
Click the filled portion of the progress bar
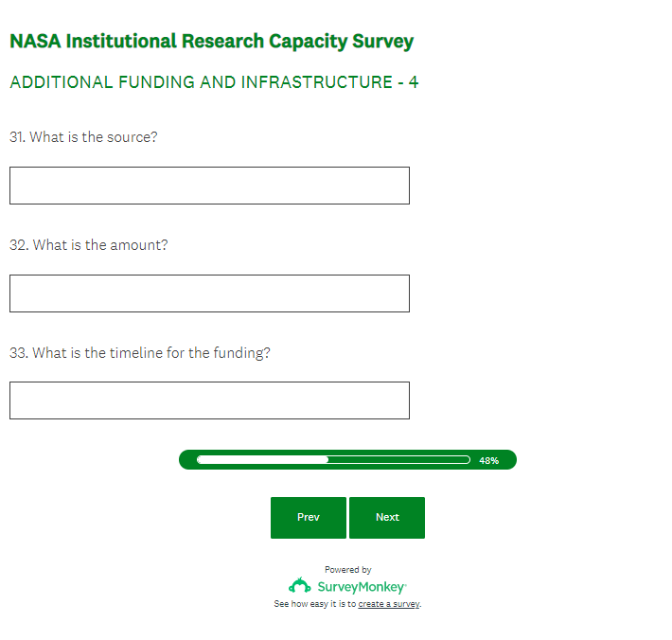pyautogui.click(x=262, y=460)
